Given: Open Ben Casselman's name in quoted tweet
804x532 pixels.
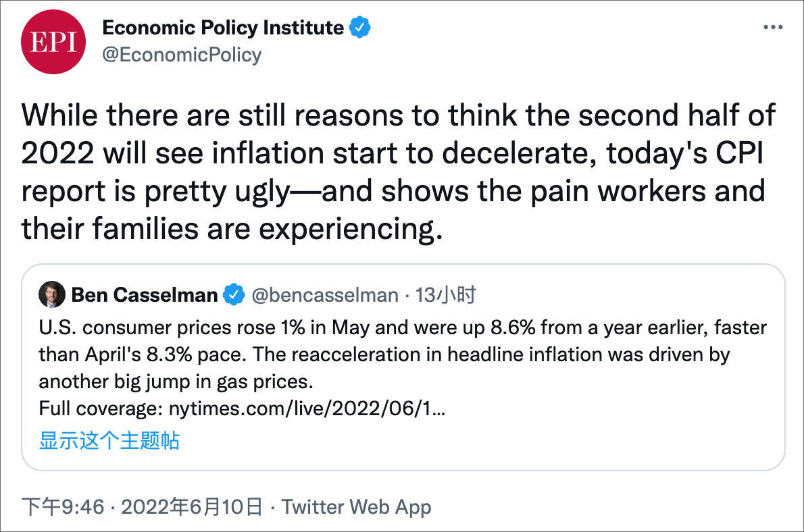Looking at the screenshot, I should 145,295.
